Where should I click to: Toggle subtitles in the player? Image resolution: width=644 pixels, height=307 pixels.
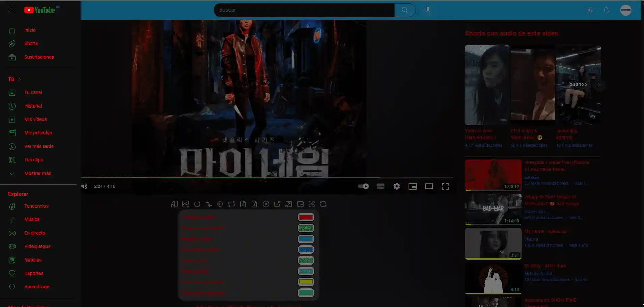tap(380, 186)
